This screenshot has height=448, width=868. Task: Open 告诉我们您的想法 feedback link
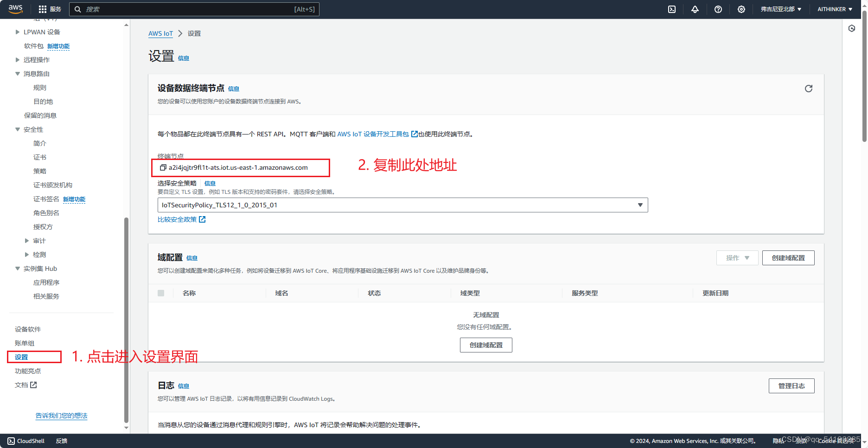coord(62,416)
